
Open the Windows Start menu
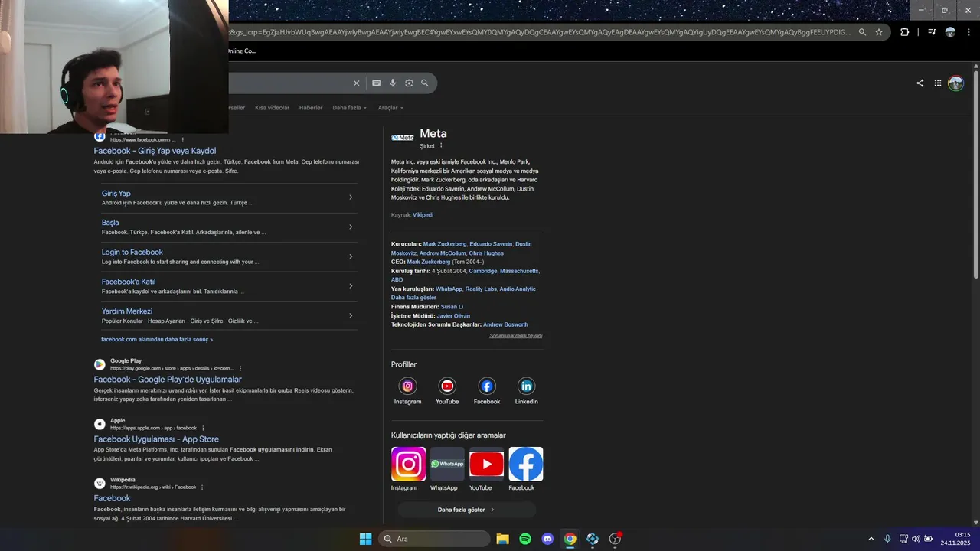(x=365, y=539)
